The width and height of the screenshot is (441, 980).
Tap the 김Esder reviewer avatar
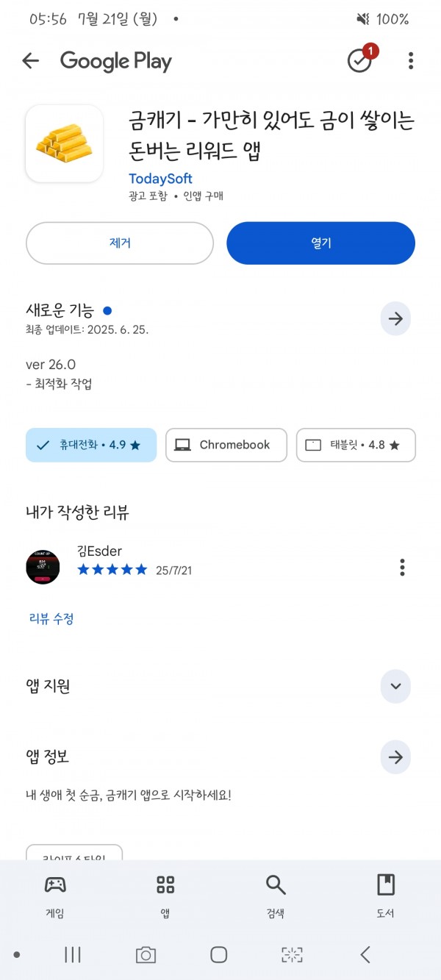click(43, 567)
